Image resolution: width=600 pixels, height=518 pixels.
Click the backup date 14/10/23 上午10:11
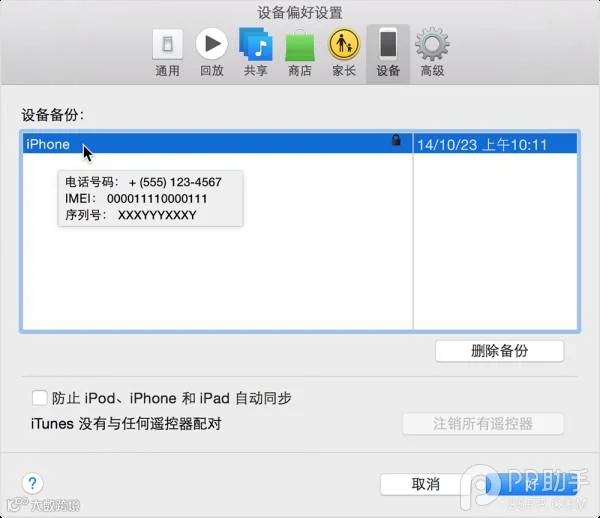[x=482, y=145]
